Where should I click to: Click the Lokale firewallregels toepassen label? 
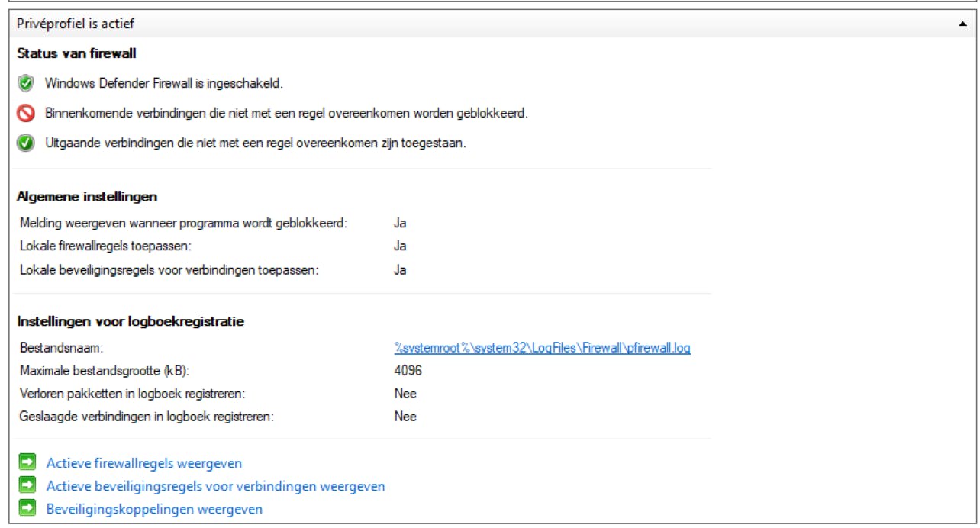pyautogui.click(x=106, y=246)
